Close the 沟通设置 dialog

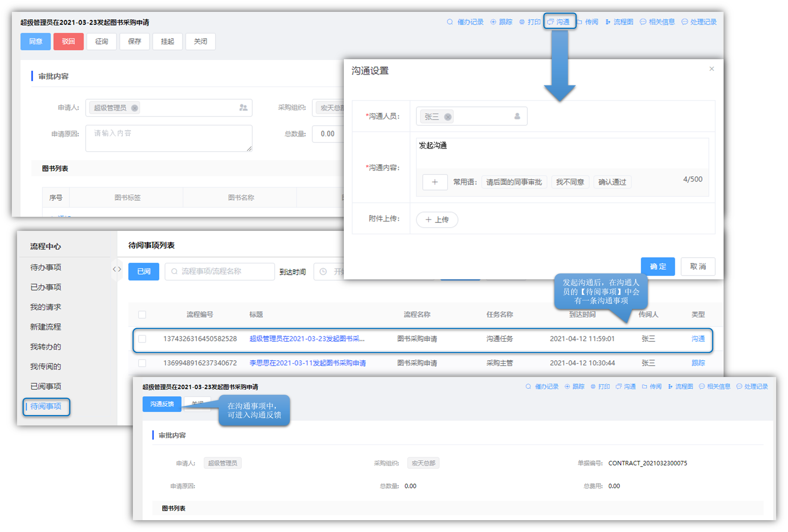pos(711,69)
